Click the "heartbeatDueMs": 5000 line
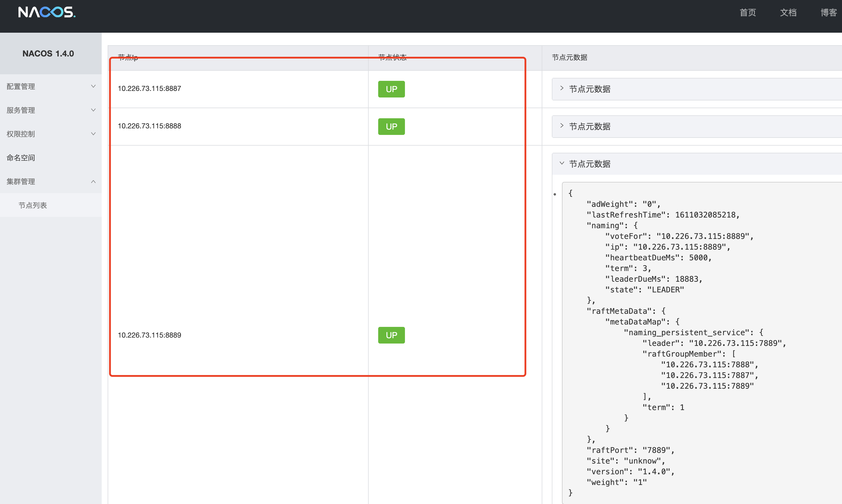The width and height of the screenshot is (842, 504). click(x=658, y=257)
